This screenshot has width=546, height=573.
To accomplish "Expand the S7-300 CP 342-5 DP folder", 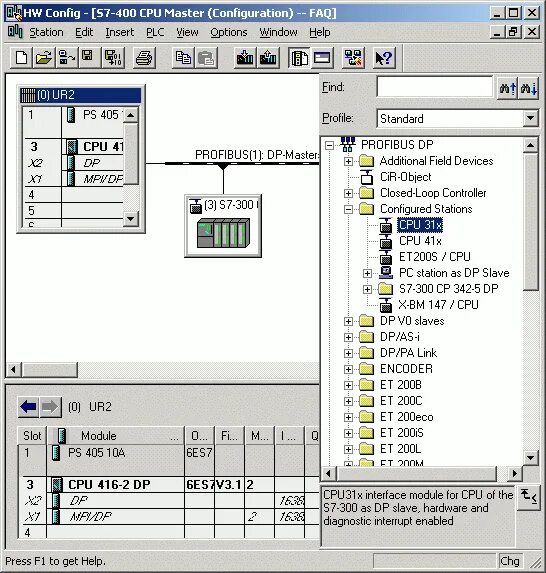I will click(x=368, y=289).
